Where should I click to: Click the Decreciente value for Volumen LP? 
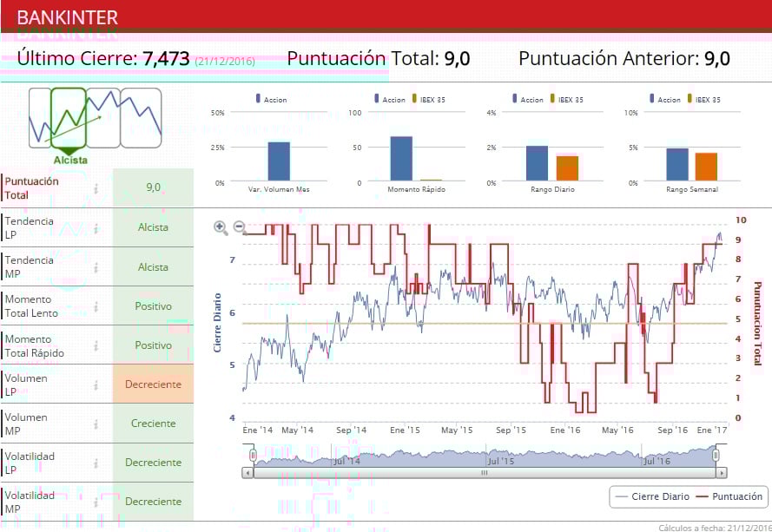153,384
